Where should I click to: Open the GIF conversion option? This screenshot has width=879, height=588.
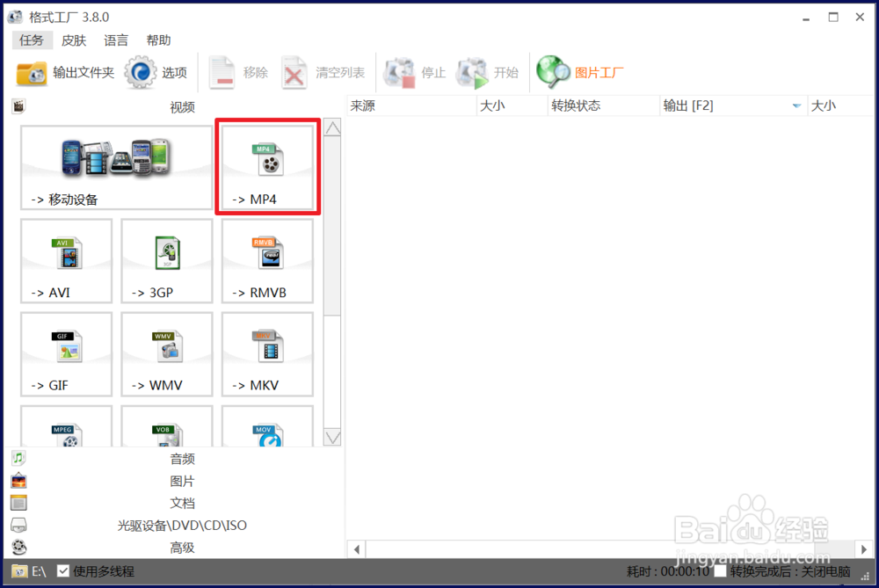tap(66, 353)
